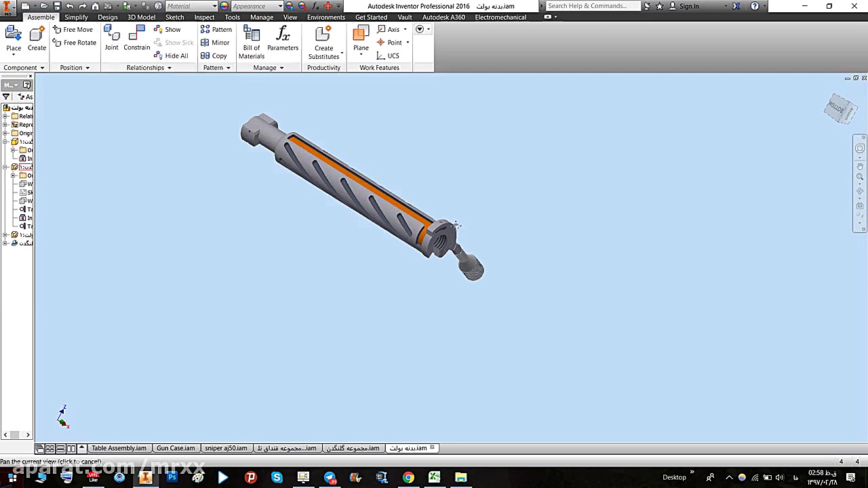This screenshot has width=868, height=488.
Task: Activate the Constrain tool
Action: click(x=136, y=39)
